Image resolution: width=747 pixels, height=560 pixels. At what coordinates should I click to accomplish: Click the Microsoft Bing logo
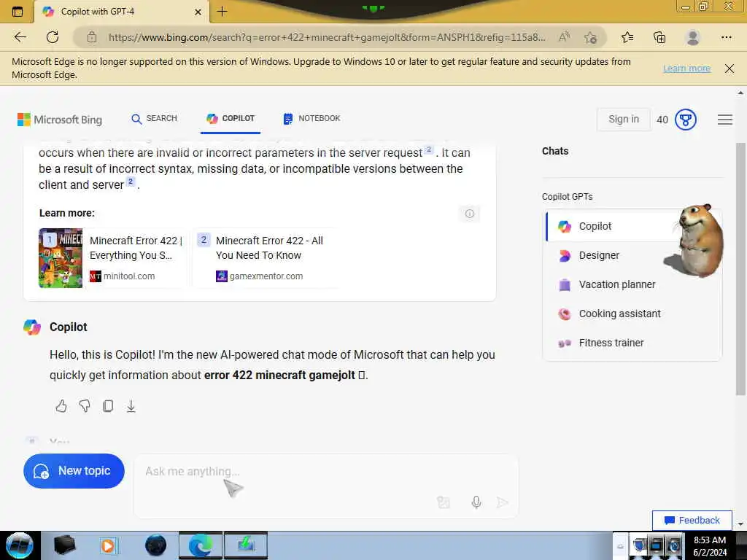pyautogui.click(x=60, y=120)
